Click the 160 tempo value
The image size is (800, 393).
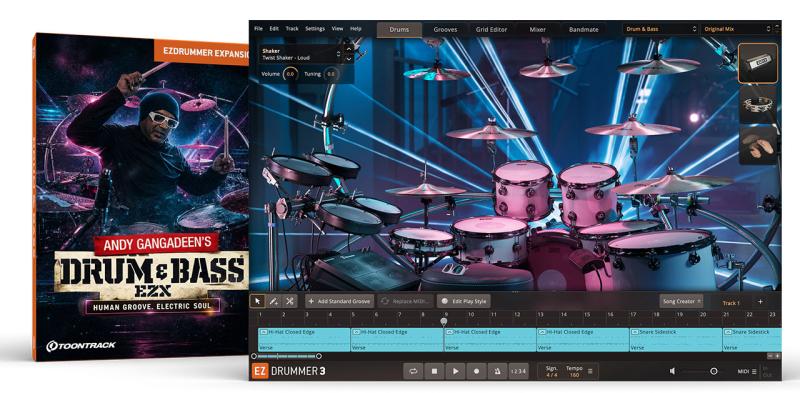tap(574, 375)
